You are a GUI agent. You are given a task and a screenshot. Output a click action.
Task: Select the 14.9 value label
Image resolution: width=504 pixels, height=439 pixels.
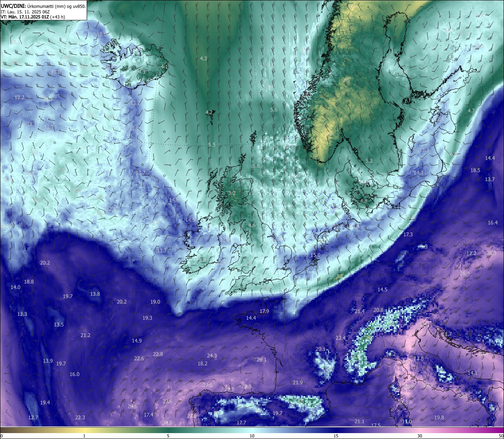(x=137, y=341)
